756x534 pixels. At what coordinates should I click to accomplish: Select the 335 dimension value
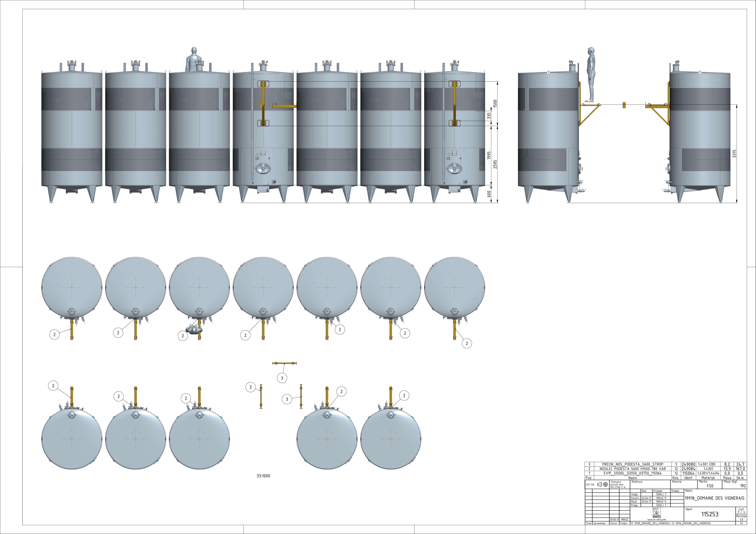click(489, 116)
